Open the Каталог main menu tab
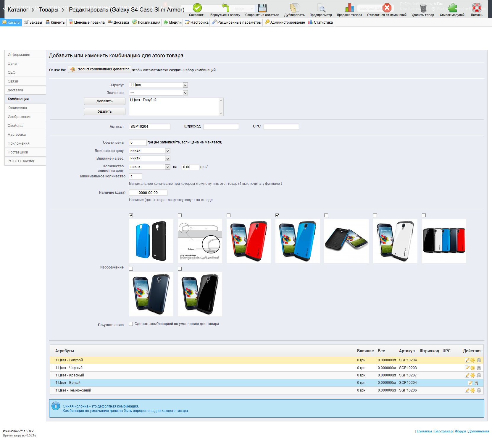492x448 pixels. coord(11,22)
